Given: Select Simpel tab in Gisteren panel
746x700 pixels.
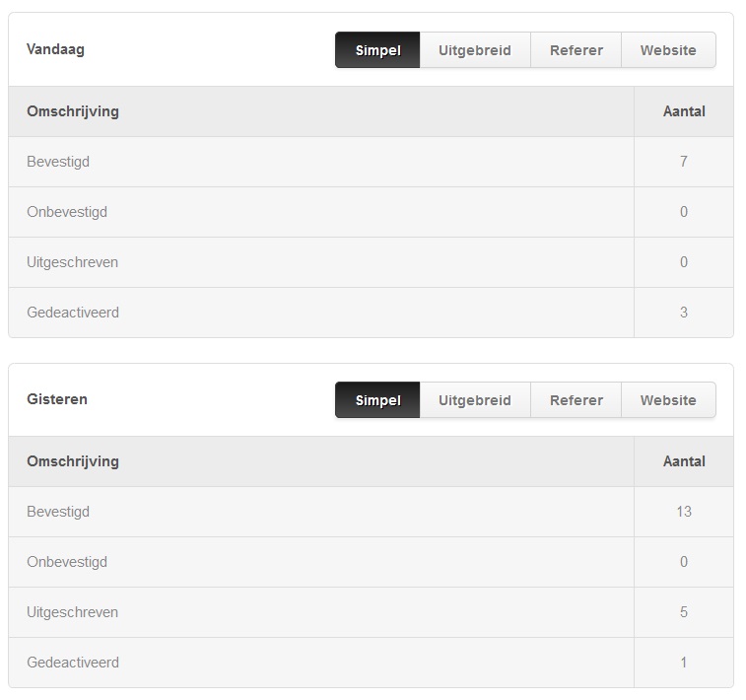Looking at the screenshot, I should point(377,399).
